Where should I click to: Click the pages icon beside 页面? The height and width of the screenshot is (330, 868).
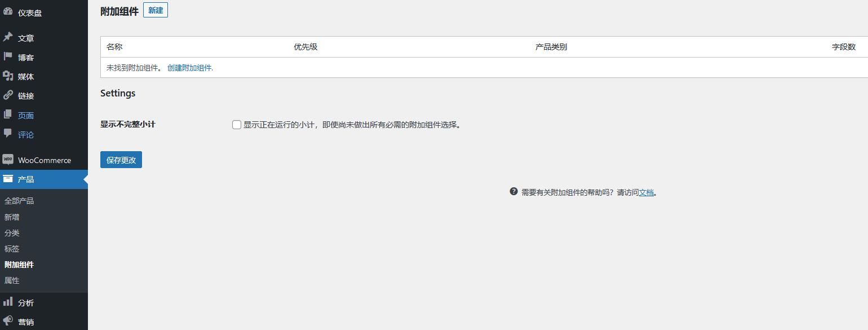(x=8, y=115)
